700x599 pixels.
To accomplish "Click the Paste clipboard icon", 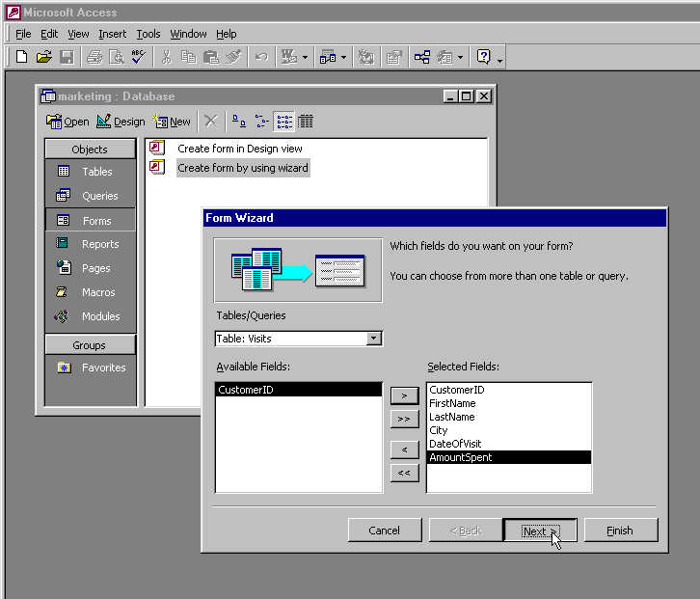I will [x=211, y=57].
